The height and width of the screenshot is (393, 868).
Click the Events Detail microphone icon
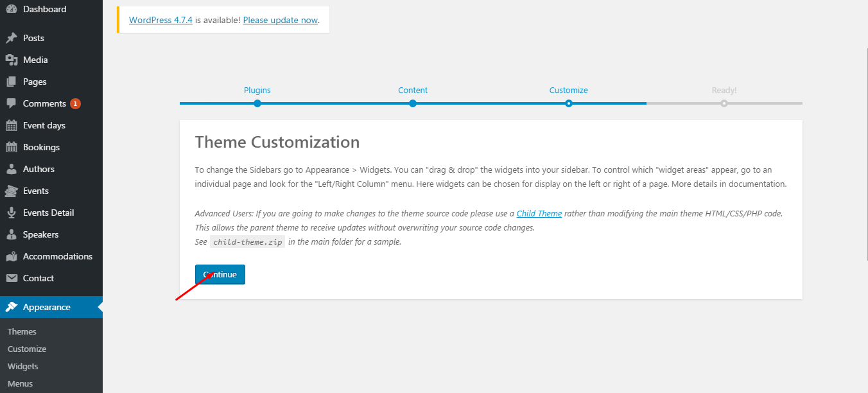tap(12, 213)
